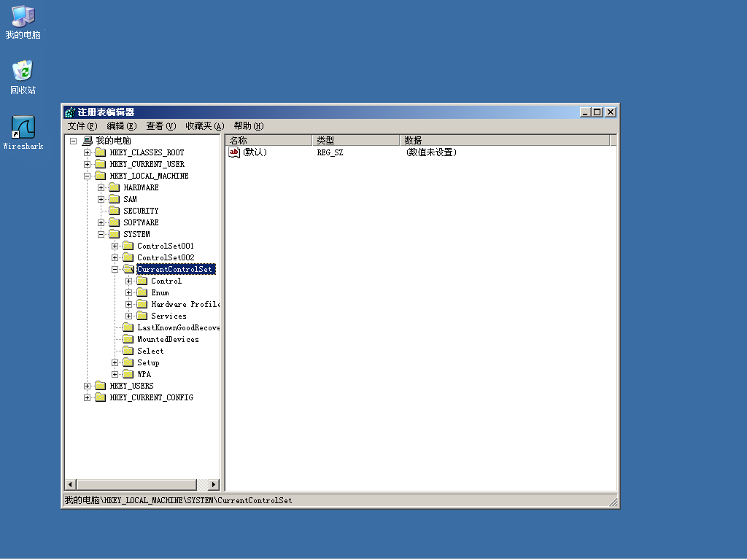Select the HKEY_CURRENT_CONFIG key label

152,397
